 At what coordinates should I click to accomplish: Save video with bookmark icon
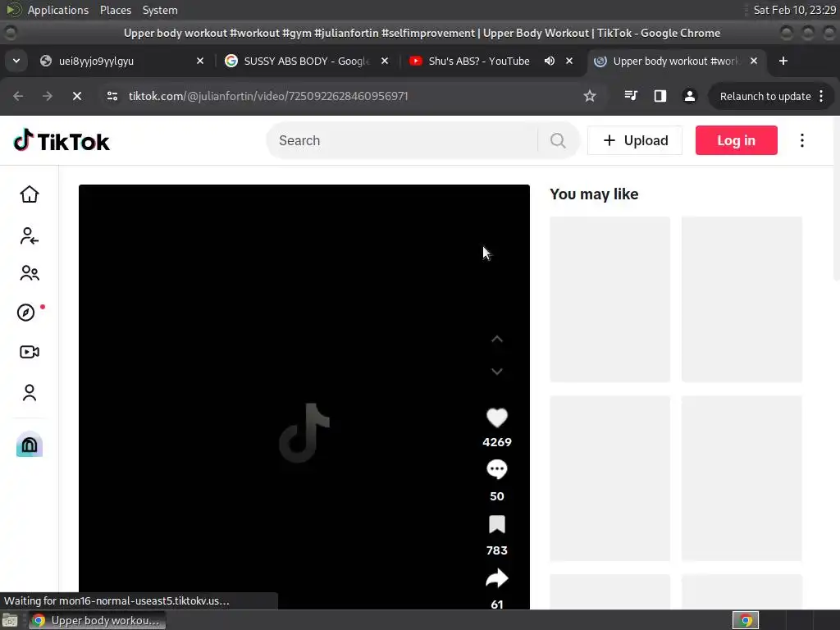pyautogui.click(x=496, y=524)
